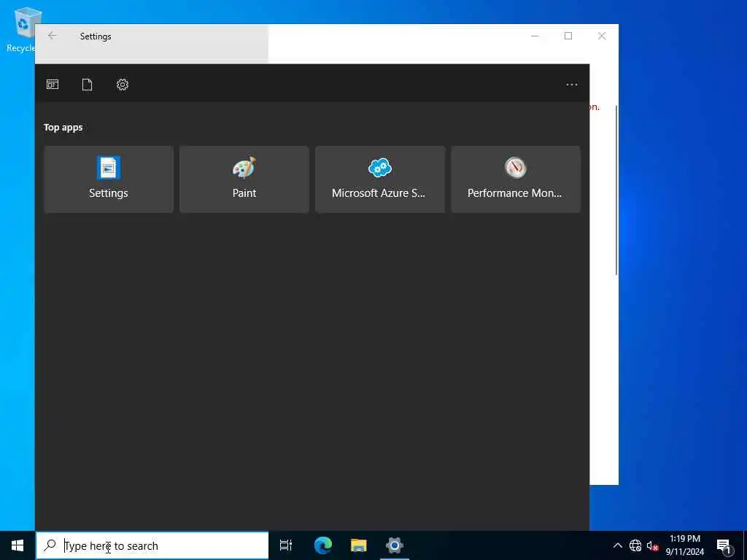Open the Performance Mon... tile

(x=516, y=179)
